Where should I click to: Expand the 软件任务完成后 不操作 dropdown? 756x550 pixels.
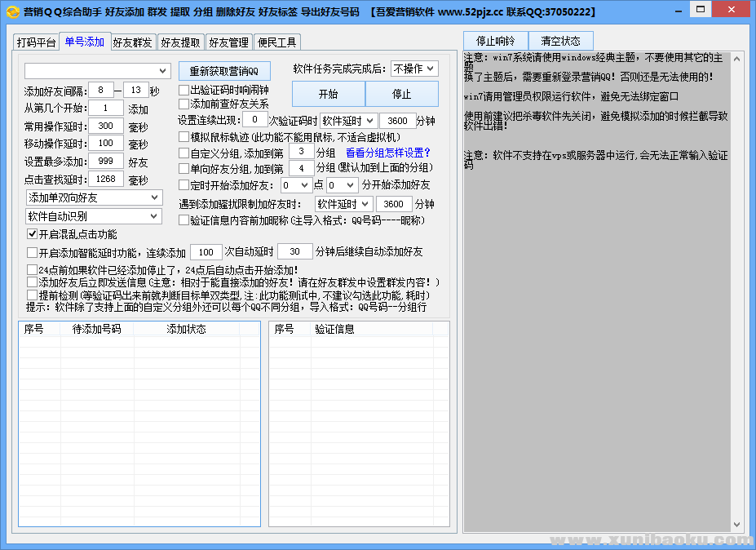(414, 69)
